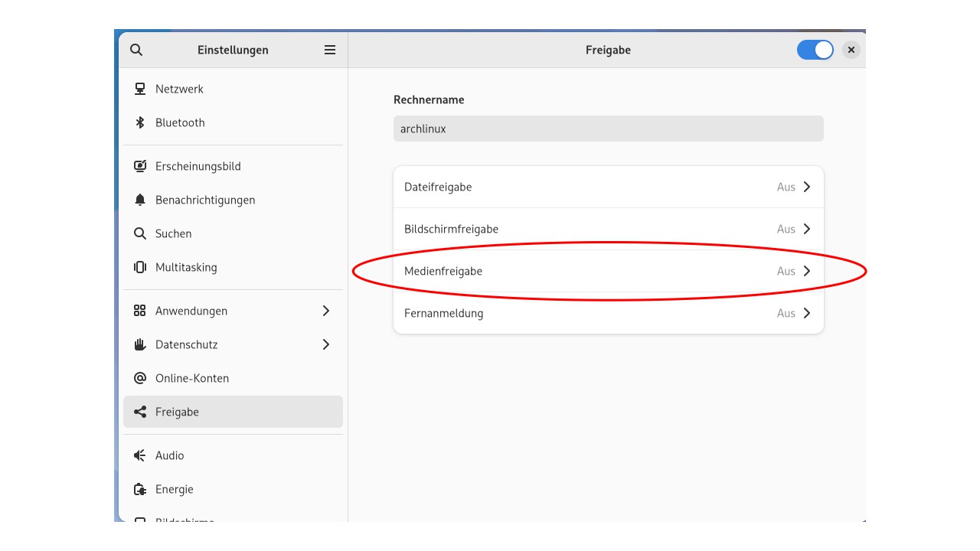Screen dimensions: 980x551
Task: Open Fernanmeldung settings
Action: click(x=608, y=313)
